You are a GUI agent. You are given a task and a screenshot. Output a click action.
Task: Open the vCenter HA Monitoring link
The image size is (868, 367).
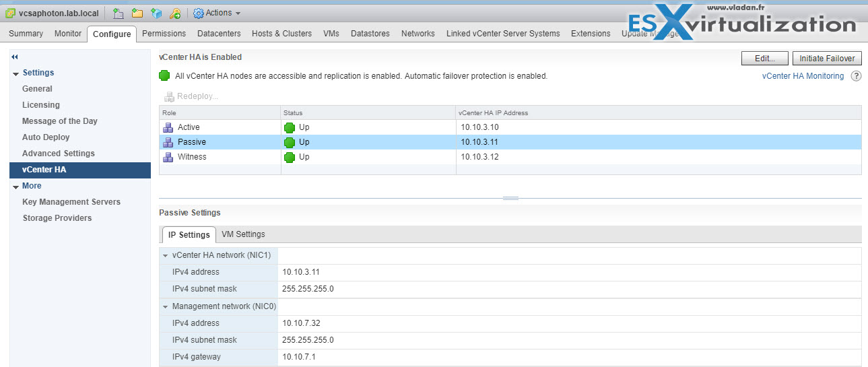coord(803,76)
